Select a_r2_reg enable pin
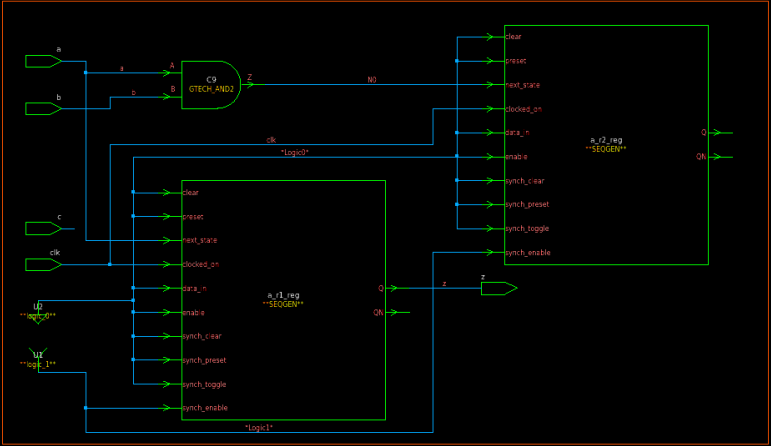The image size is (771, 446). click(516, 157)
